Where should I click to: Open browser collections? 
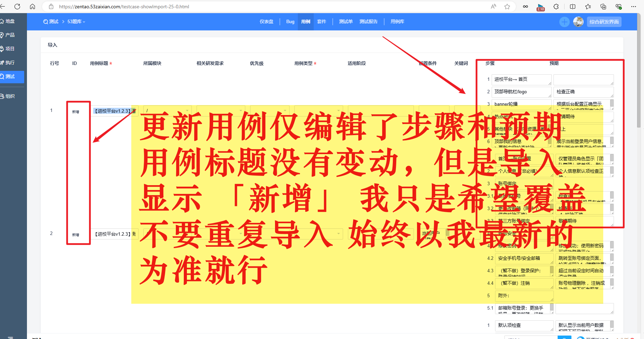(x=603, y=7)
